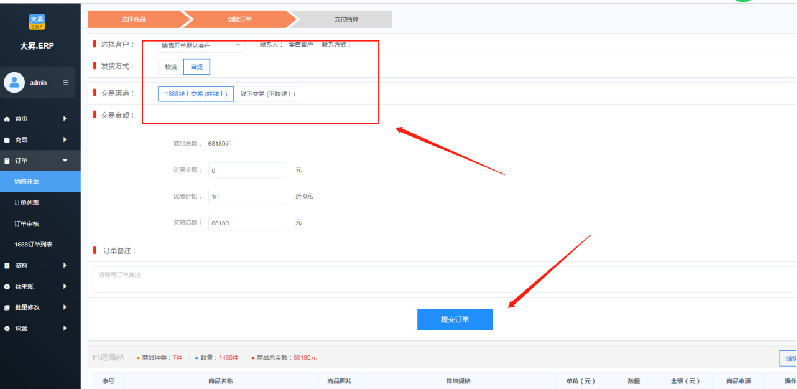Click the 优惠金额 input showing 0

click(248, 170)
